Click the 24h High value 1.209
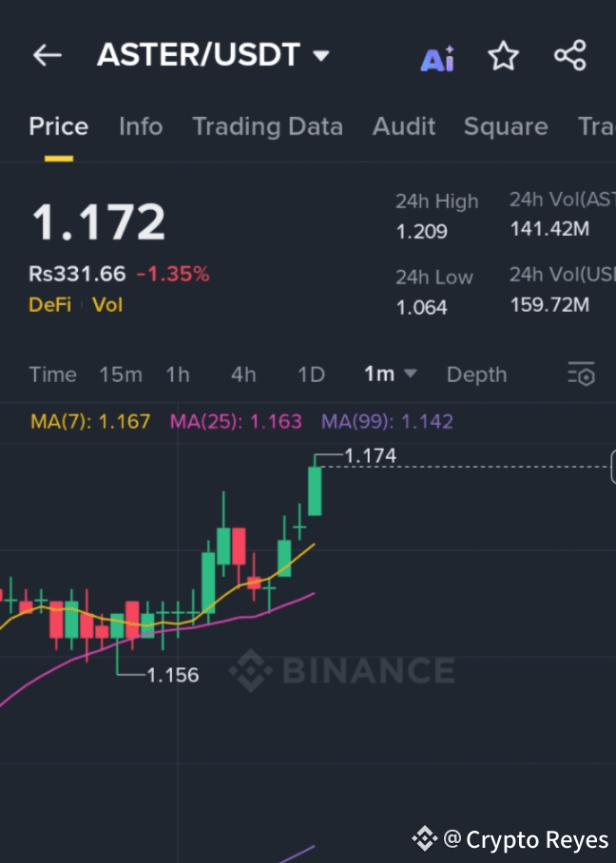The width and height of the screenshot is (616, 863). tap(422, 231)
